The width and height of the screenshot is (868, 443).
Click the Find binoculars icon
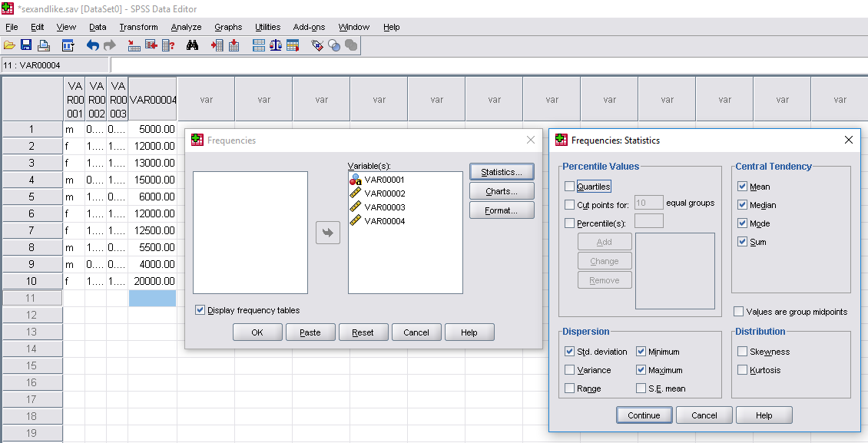coord(192,45)
